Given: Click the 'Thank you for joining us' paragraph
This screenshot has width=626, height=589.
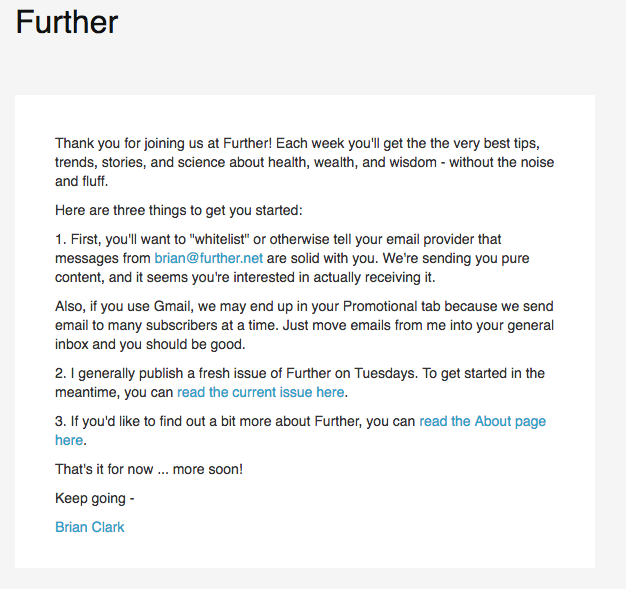Looking at the screenshot, I should point(304,162).
